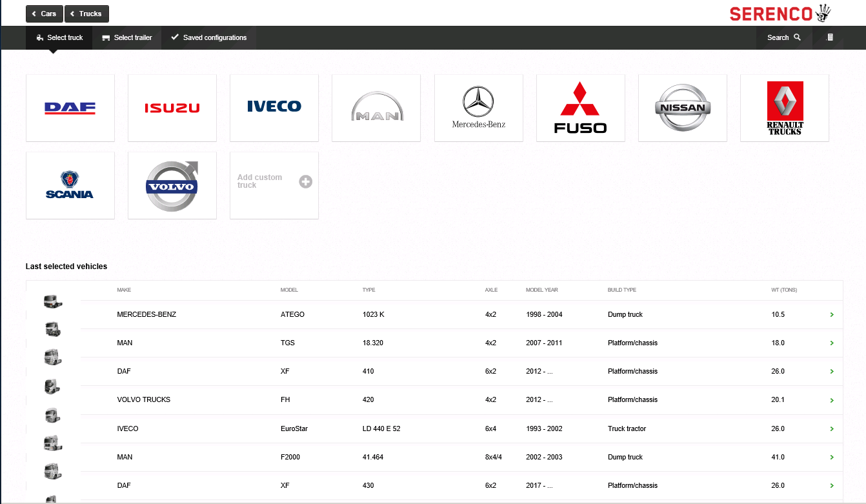This screenshot has width=866, height=504.
Task: Open the MAN F2000 row green arrow
Action: [832, 458]
